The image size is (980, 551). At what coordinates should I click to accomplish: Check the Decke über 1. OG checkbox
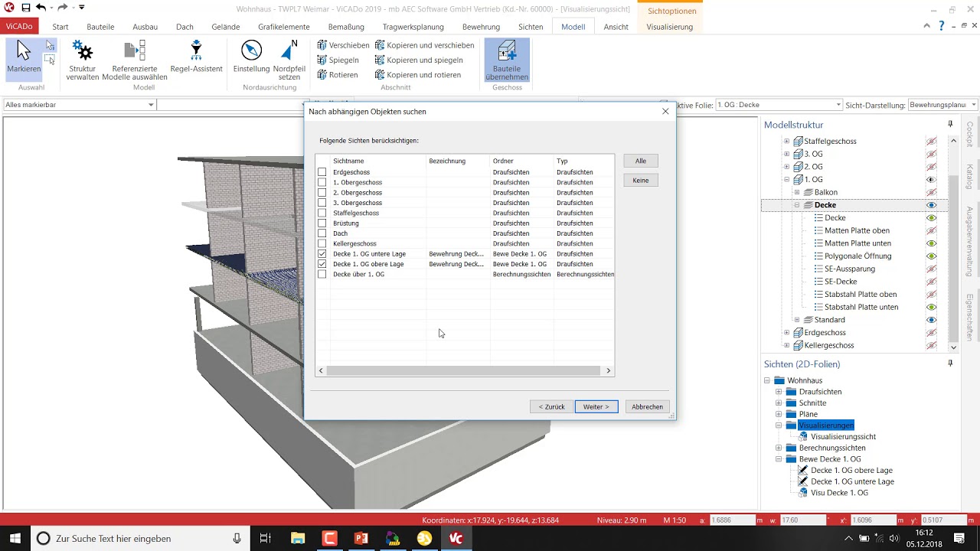[322, 274]
